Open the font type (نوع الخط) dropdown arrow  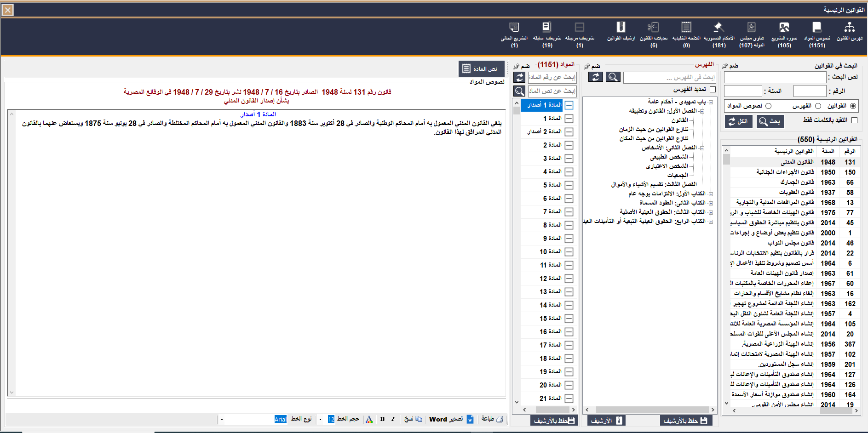[x=222, y=419]
